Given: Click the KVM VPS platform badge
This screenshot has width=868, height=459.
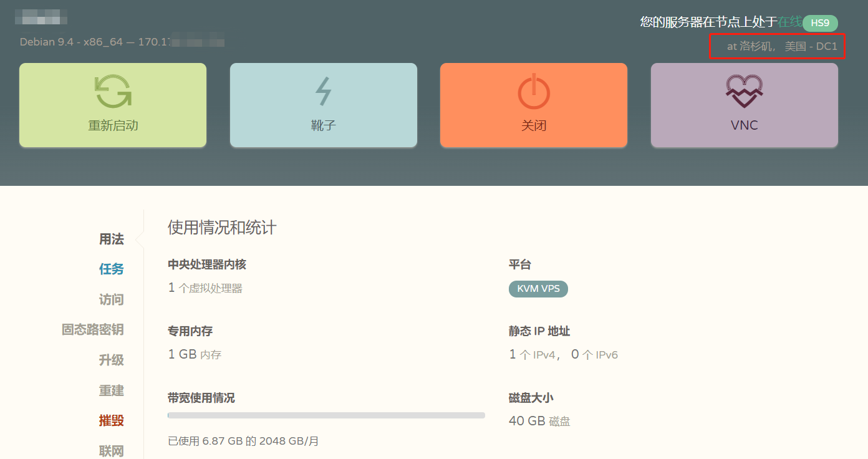Looking at the screenshot, I should click(x=538, y=289).
